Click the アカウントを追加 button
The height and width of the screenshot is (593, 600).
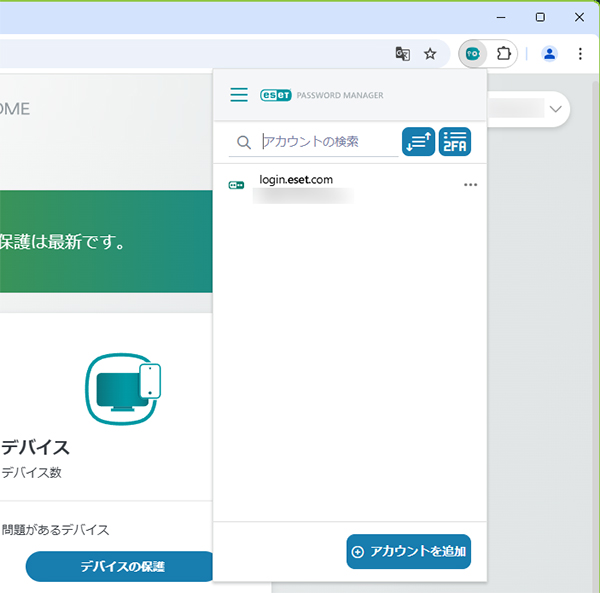point(409,551)
